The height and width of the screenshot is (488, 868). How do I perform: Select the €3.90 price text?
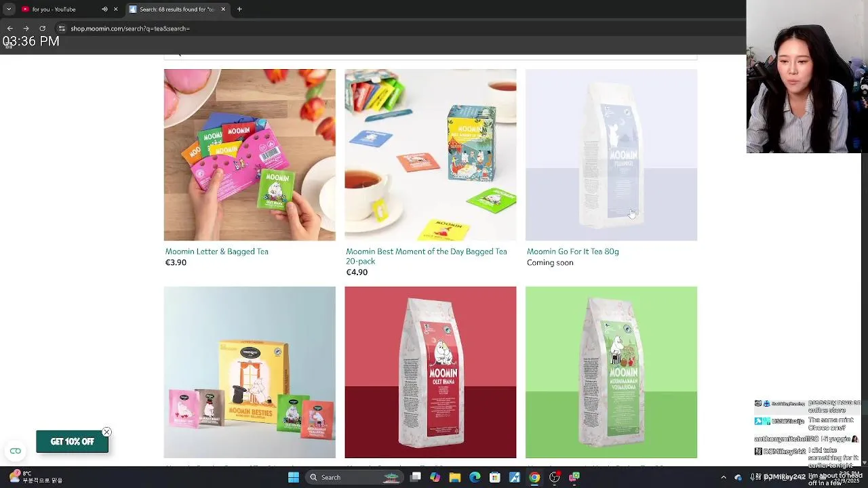point(176,262)
